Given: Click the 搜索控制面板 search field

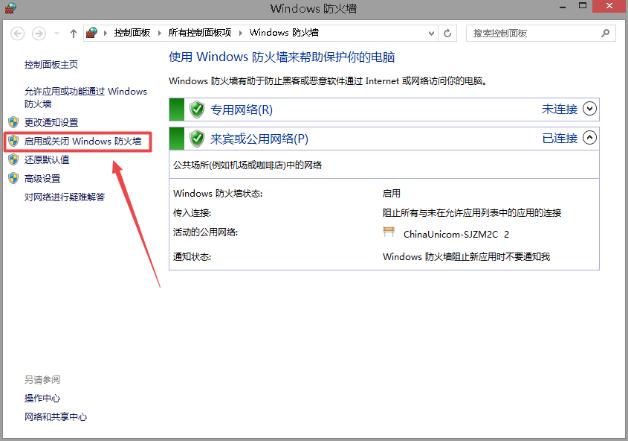Looking at the screenshot, I should pyautogui.click(x=541, y=33).
